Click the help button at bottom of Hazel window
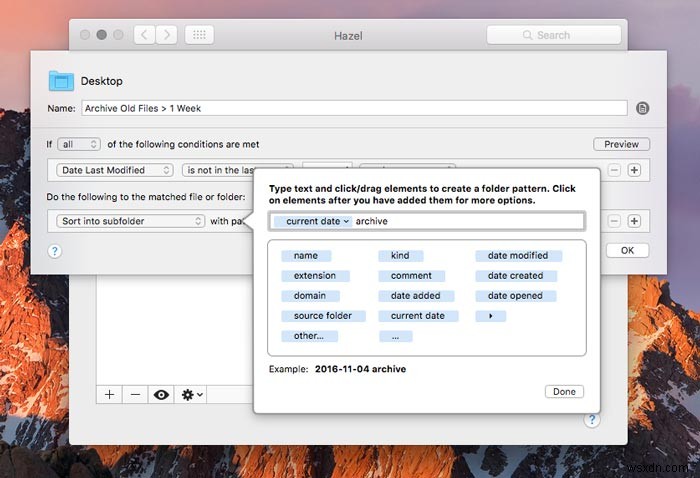The width and height of the screenshot is (700, 478). pos(592,420)
